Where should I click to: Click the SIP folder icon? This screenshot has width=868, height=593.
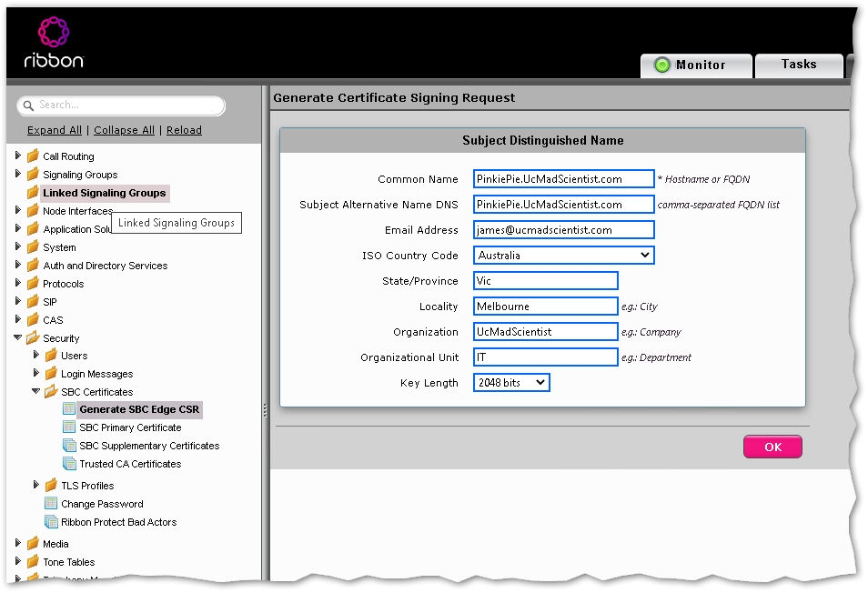tap(34, 301)
